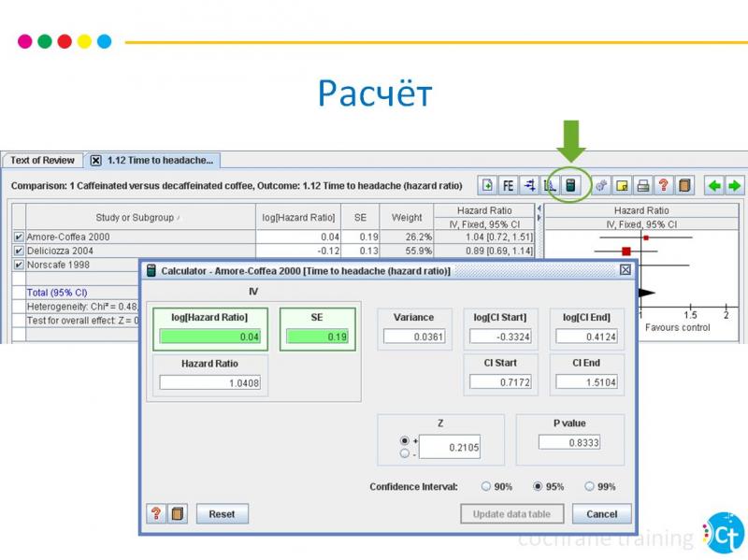Screen dimensions: 748x560
Task: Select the 90% confidence interval option
Action: coord(486,486)
